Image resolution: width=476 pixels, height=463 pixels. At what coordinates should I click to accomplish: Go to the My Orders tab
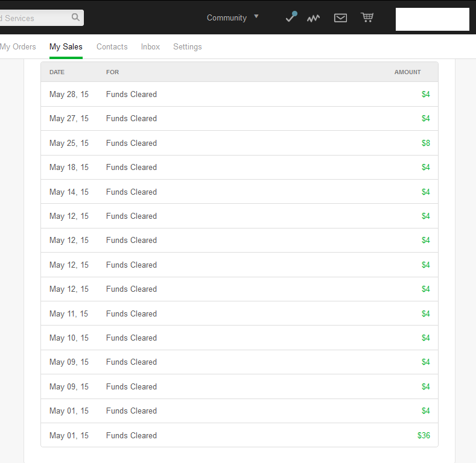[18, 46]
